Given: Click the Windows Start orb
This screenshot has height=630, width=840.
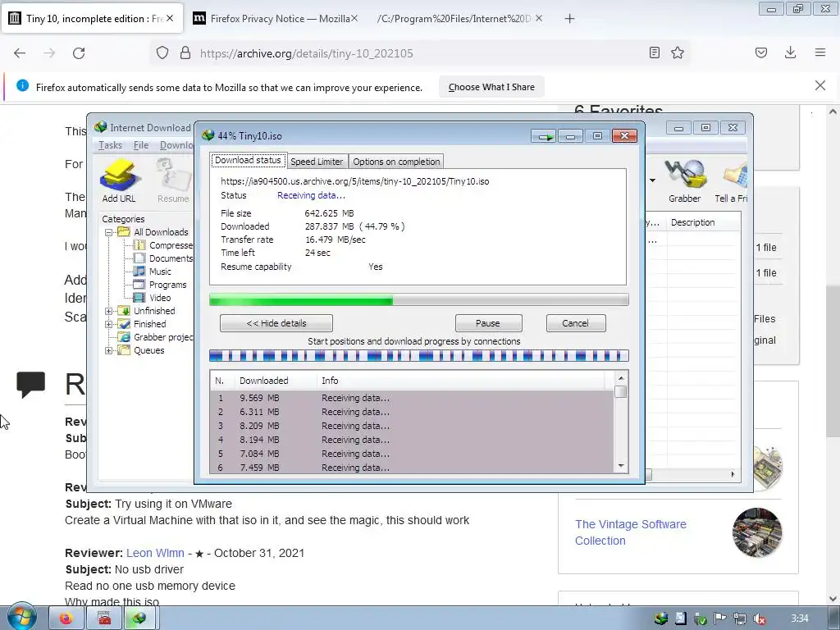Looking at the screenshot, I should [x=21, y=617].
